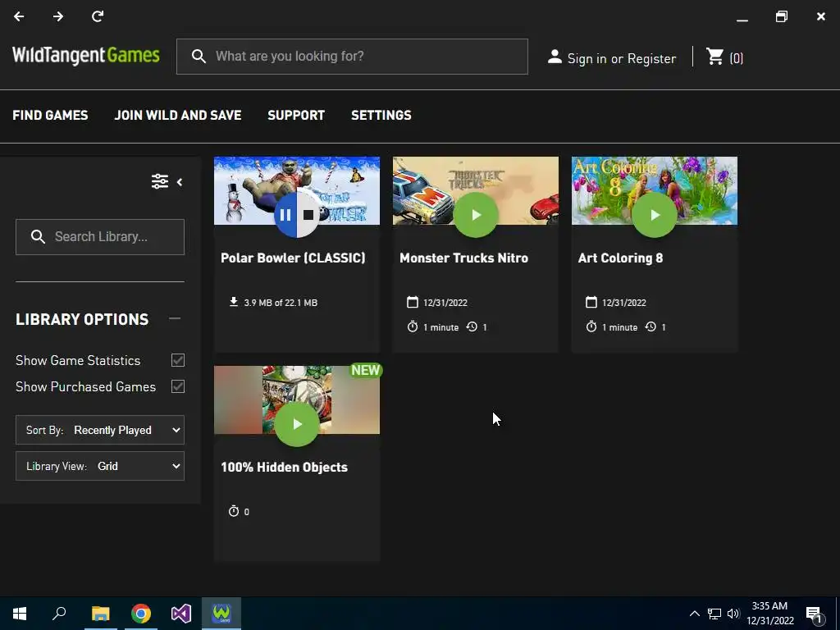Open the WildTangent Games logo home
Image resolution: width=840 pixels, height=630 pixels.
point(85,55)
